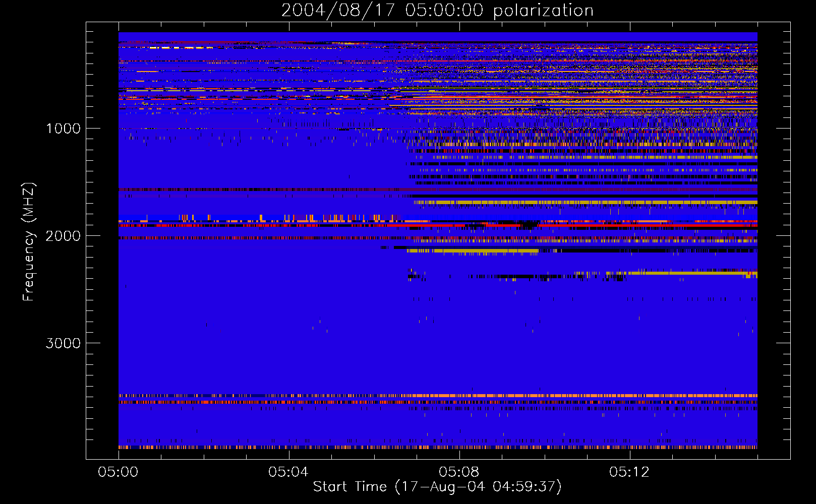Screen dimensions: 816x504
Task: Click the 'Frequency (MHZ)' axis label
Action: 29,242
